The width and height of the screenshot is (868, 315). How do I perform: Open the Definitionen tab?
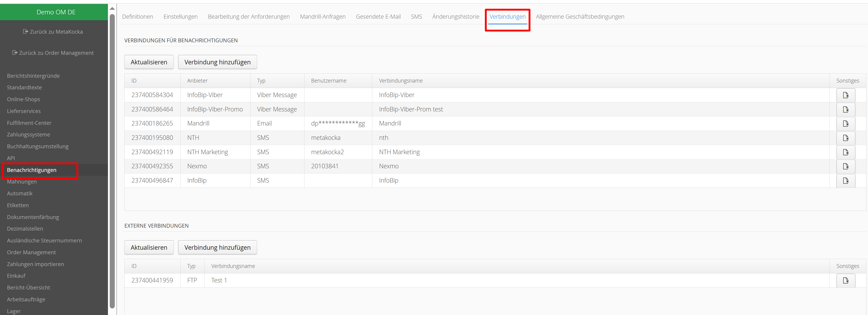point(138,17)
